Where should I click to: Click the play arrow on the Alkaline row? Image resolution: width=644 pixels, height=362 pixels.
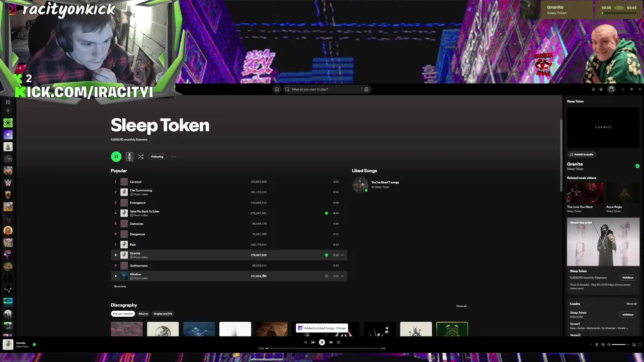tap(115, 276)
